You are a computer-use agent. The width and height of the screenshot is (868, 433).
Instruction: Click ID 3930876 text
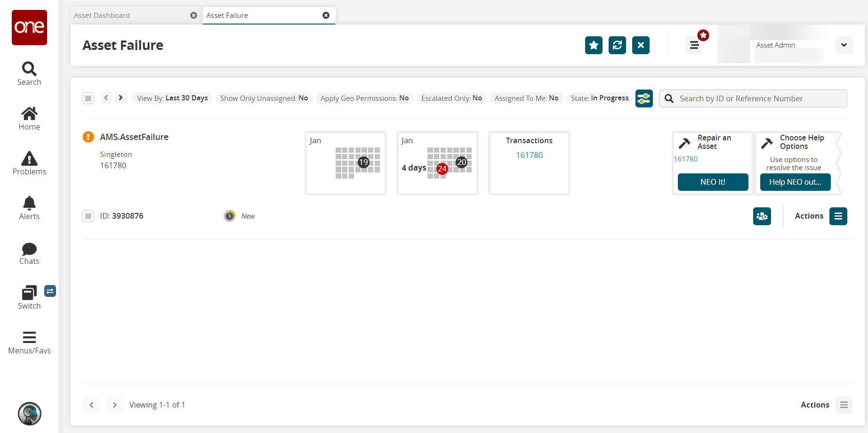(122, 216)
